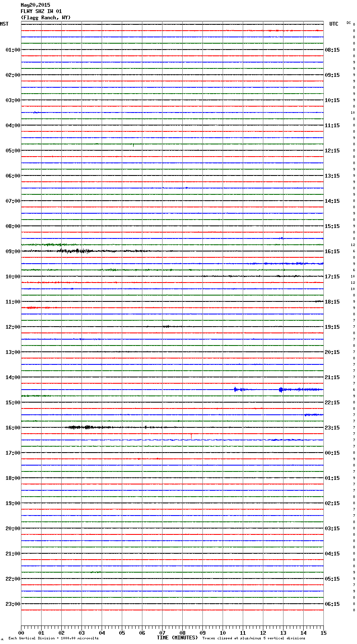Viewport: 357px width, 644px height.
Task: Click the 08:15 UTC time label
Action: pos(332,50)
